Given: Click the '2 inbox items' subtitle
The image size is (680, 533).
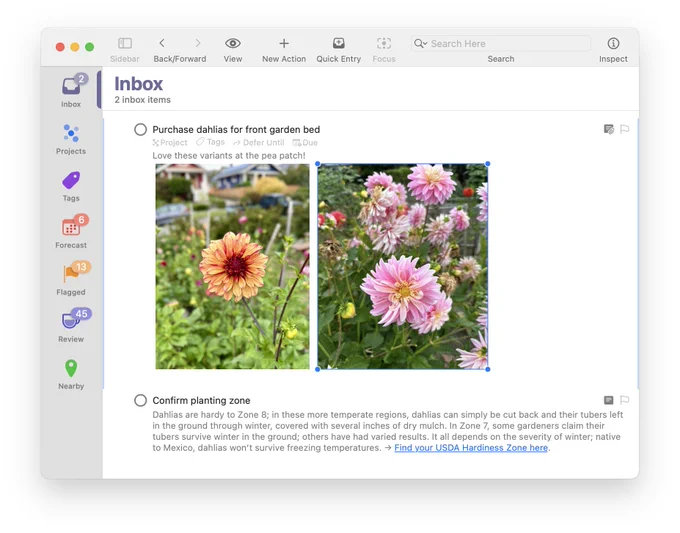Looking at the screenshot, I should [x=143, y=100].
